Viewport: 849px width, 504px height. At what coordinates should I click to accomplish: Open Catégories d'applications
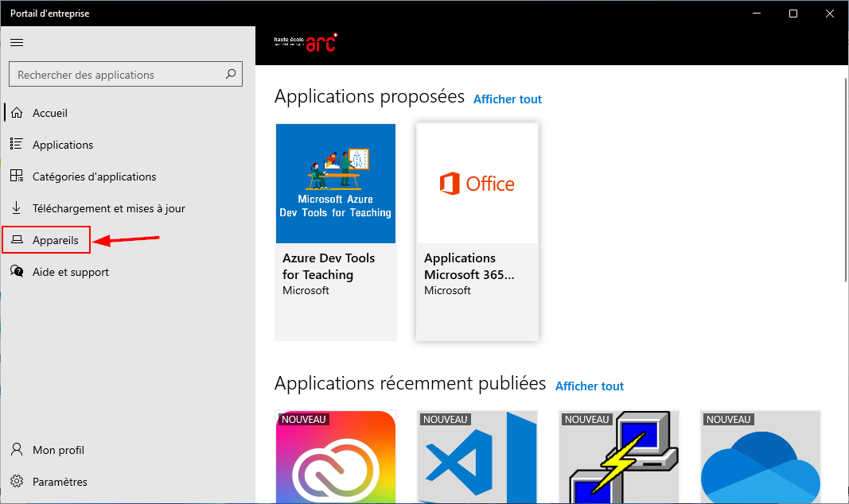(128, 176)
